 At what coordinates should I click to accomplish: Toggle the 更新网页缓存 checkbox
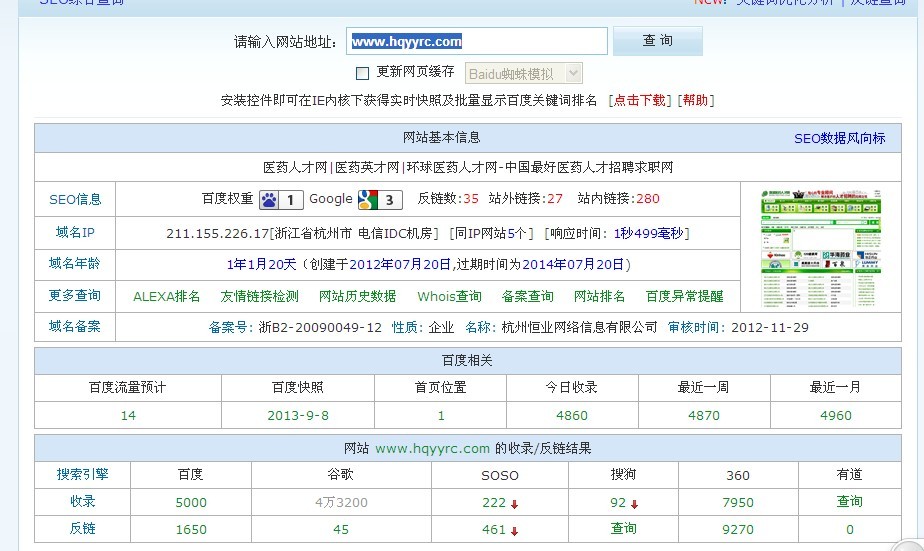(x=362, y=73)
